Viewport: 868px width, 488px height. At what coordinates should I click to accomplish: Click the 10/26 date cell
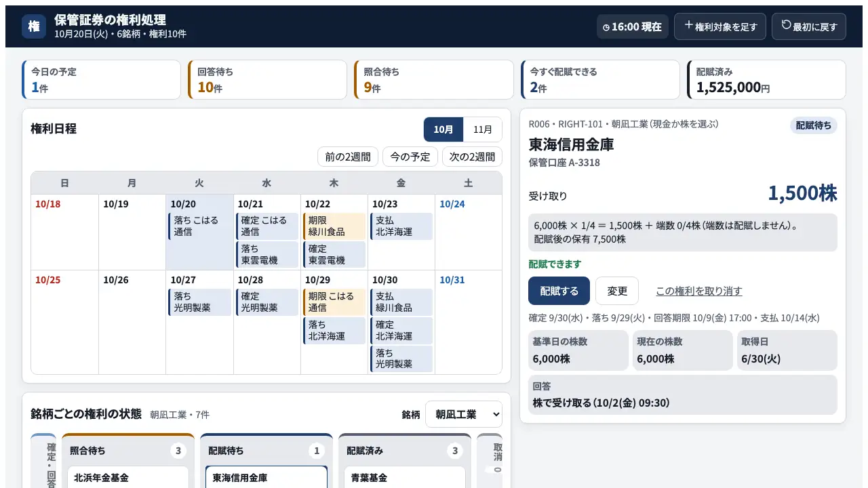132,322
